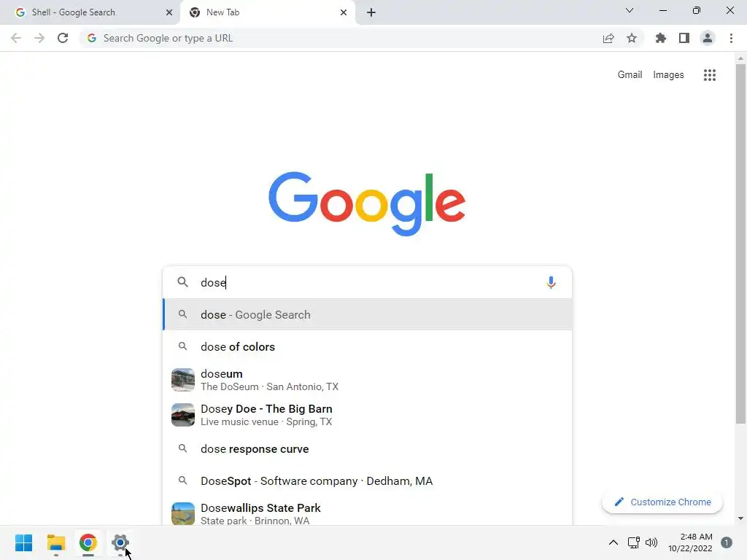Show hidden system tray icons

(x=613, y=542)
